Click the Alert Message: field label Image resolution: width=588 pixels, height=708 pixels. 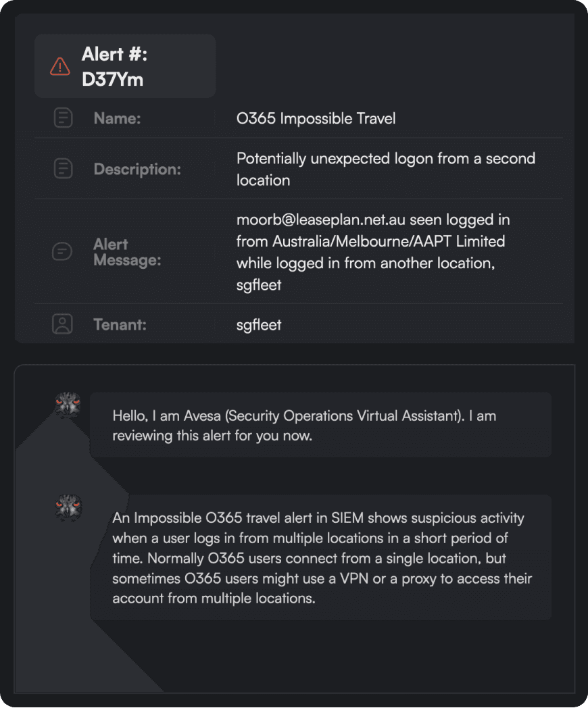click(127, 251)
